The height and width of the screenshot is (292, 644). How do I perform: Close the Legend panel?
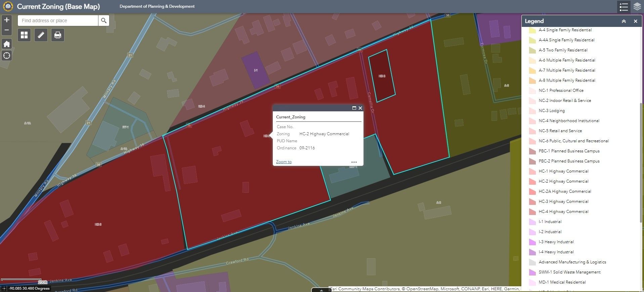coord(635,21)
